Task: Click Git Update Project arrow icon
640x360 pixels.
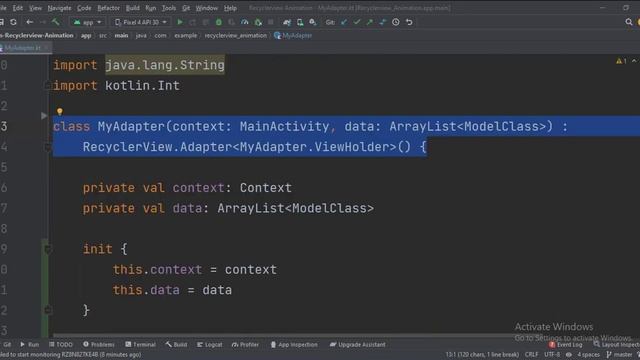Action: pyautogui.click(x=344, y=22)
